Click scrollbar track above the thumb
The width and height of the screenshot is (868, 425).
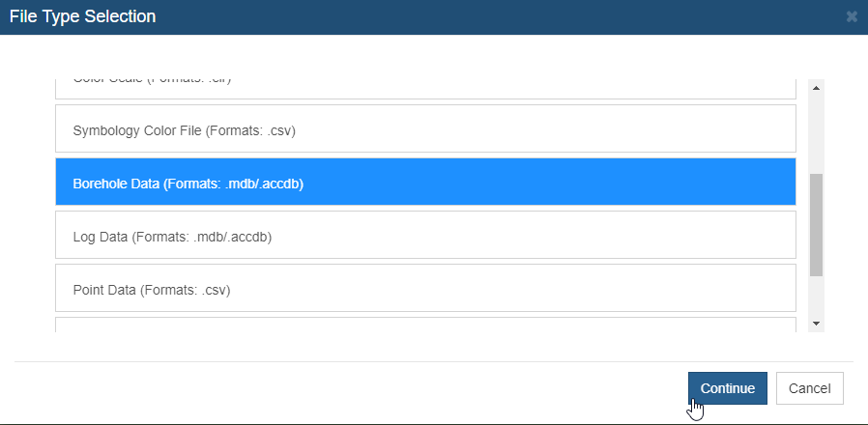816,134
